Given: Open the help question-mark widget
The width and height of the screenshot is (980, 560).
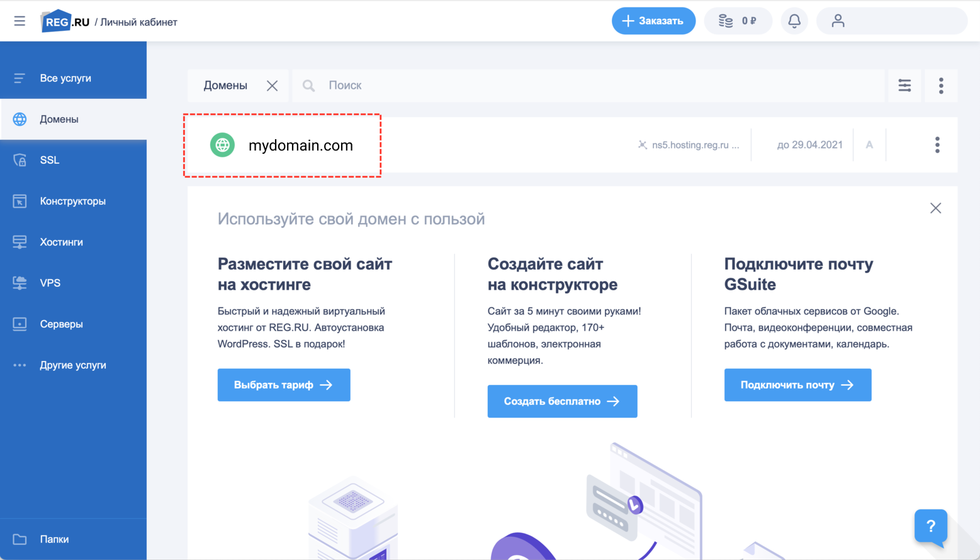Looking at the screenshot, I should 930,526.
